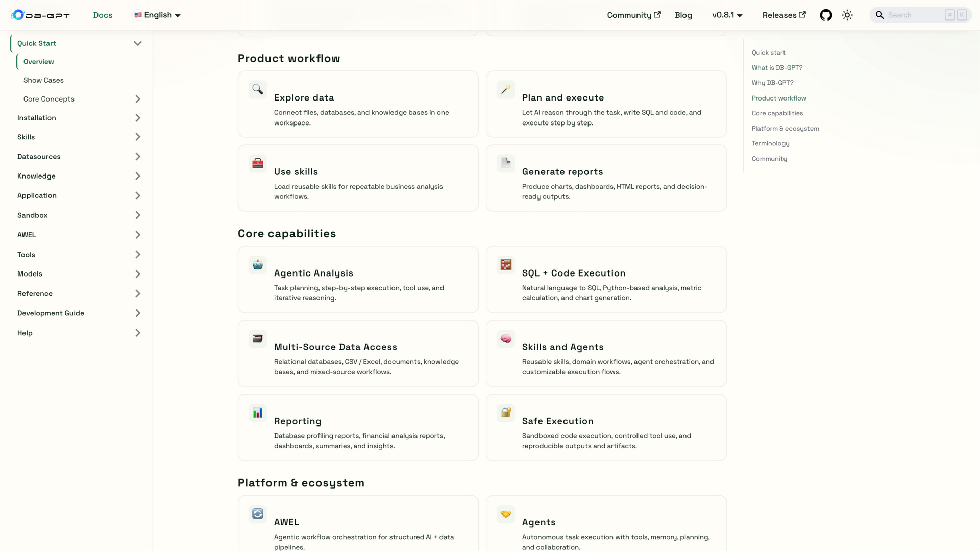Open the English language dropdown
The height and width of the screenshot is (551, 980).
click(x=157, y=15)
